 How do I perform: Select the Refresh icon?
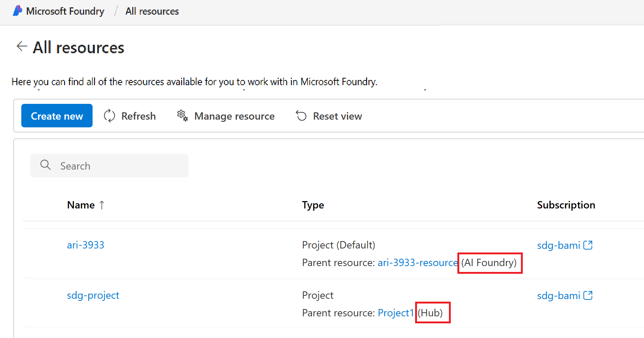(x=109, y=116)
